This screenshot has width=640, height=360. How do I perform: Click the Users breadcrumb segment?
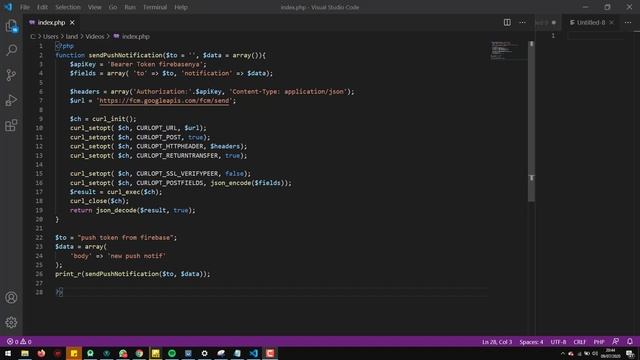[51, 36]
